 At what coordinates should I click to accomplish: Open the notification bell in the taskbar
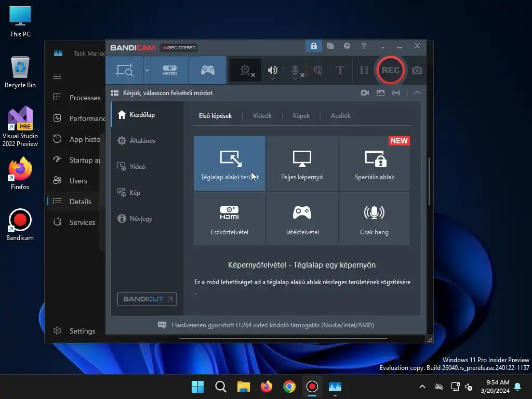point(518,387)
